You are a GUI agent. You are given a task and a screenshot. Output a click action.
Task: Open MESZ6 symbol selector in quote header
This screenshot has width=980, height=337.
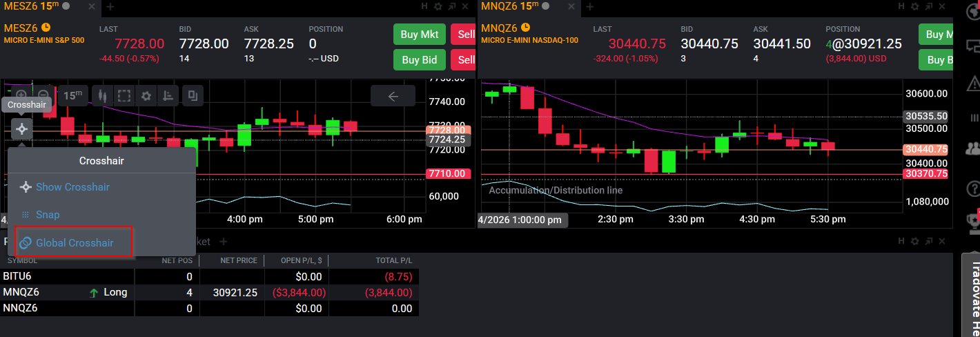[21, 28]
